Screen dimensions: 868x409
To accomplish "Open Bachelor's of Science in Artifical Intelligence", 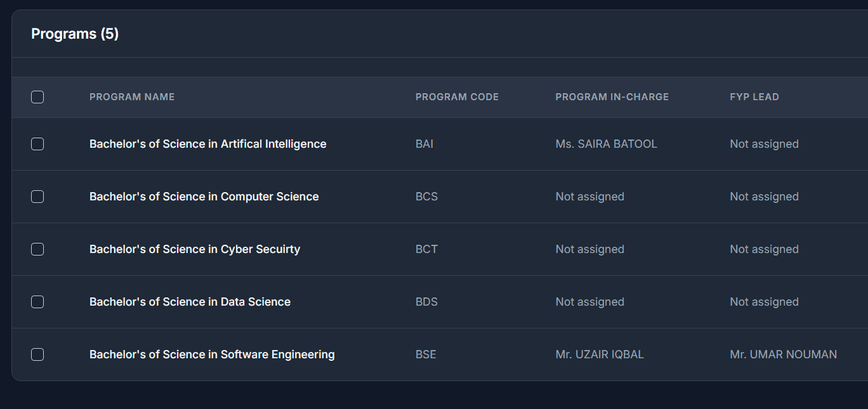I will [x=208, y=144].
